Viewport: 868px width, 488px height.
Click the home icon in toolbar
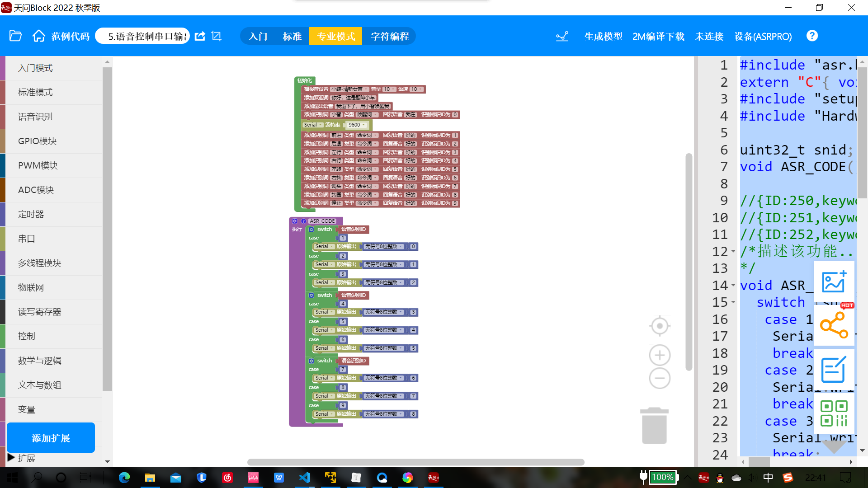click(x=39, y=36)
